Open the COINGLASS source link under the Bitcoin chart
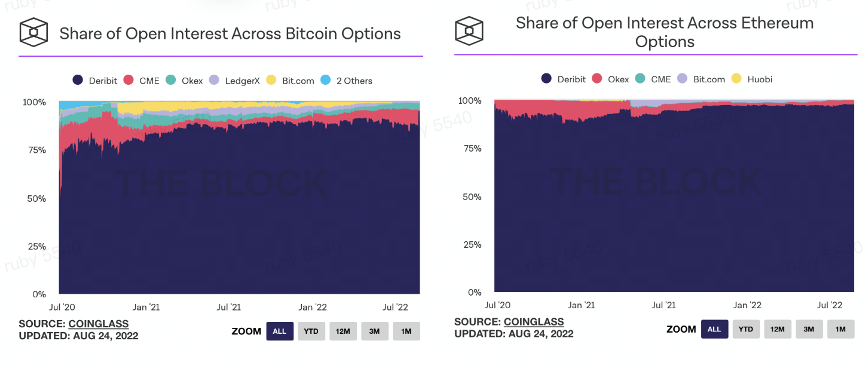Screen dimensions: 868x369 pyautogui.click(x=99, y=324)
